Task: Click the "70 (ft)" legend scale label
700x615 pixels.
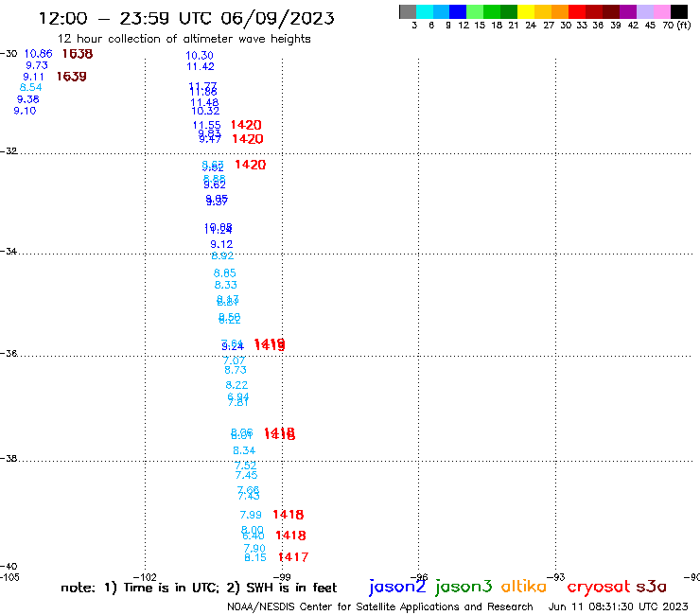Action: (676, 25)
